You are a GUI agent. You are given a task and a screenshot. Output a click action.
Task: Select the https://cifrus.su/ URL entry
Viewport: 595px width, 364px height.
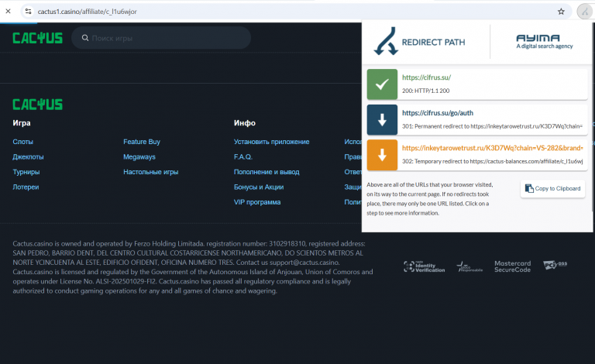click(427, 77)
